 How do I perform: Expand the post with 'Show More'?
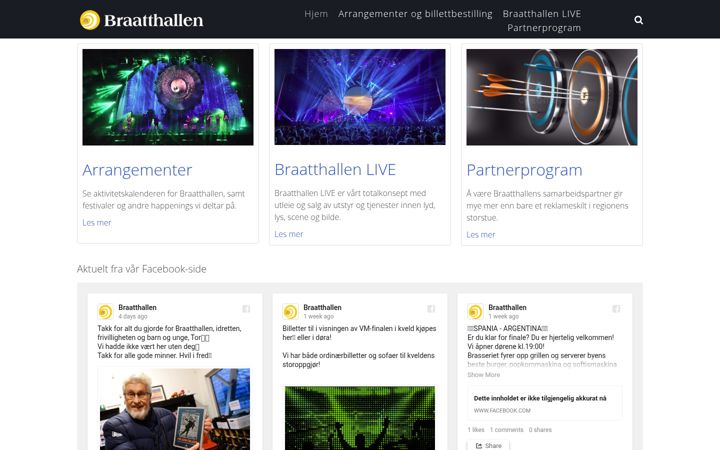click(x=484, y=375)
